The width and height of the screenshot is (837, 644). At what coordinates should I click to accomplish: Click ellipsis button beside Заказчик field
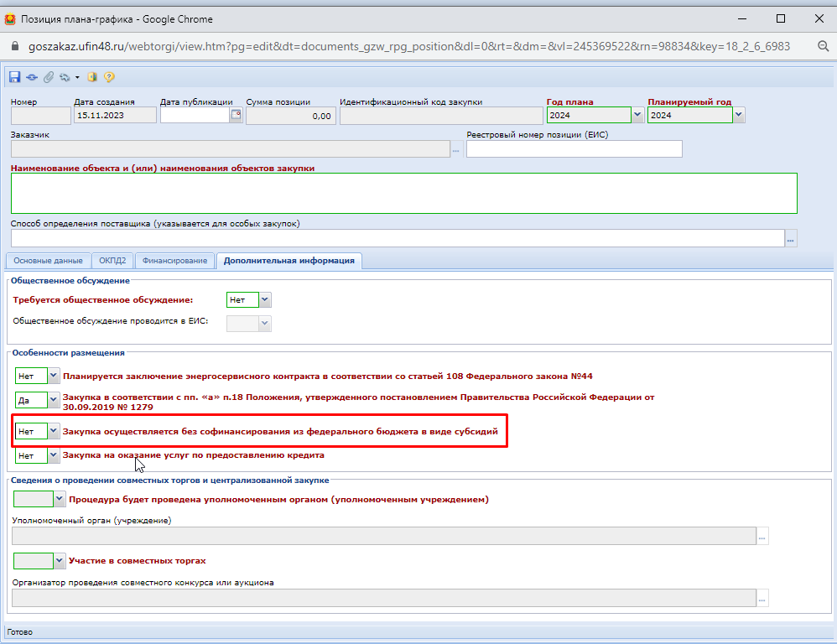456,149
